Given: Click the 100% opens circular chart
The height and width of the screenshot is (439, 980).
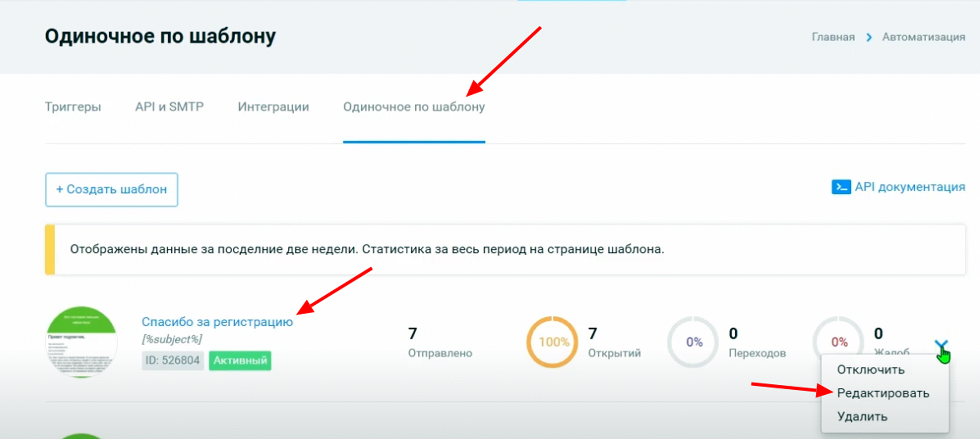Looking at the screenshot, I should (x=552, y=342).
